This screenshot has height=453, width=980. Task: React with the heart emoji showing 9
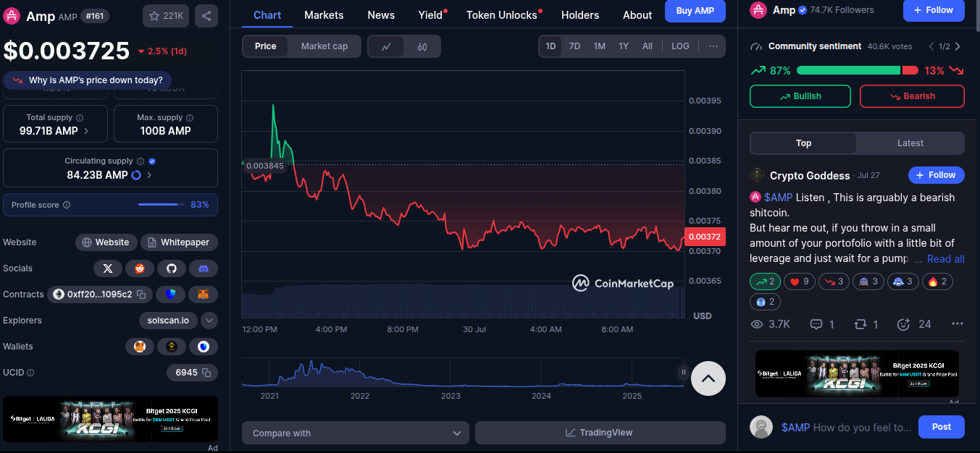coord(800,281)
